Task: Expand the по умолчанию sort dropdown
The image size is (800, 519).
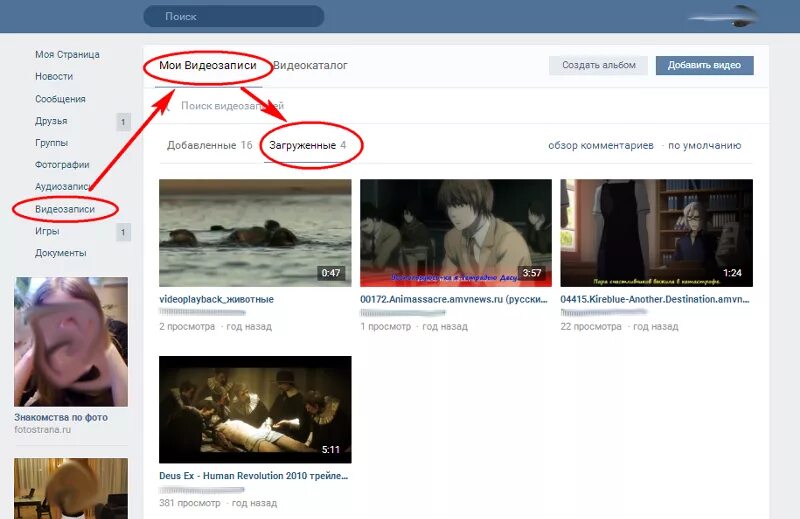Action: pos(705,146)
